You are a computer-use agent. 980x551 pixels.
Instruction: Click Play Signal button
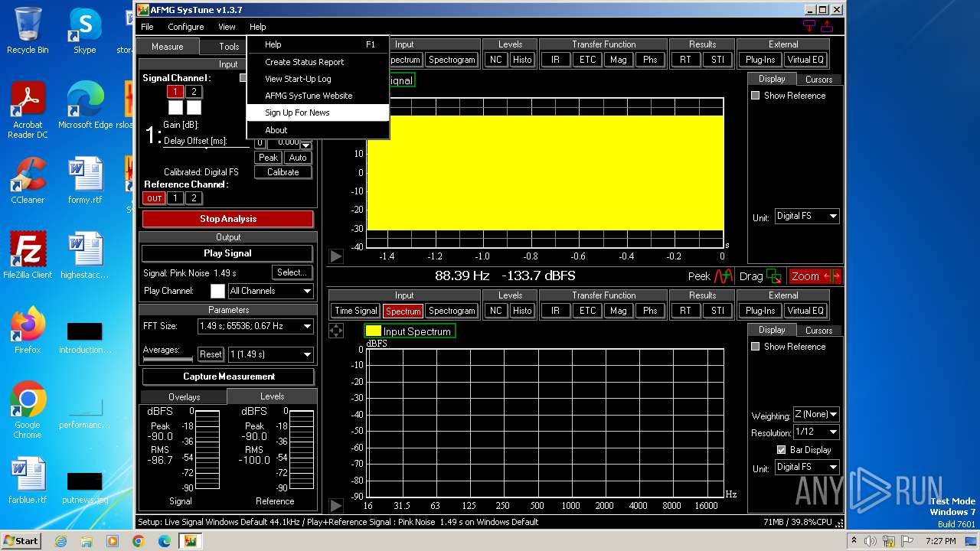[x=227, y=253]
